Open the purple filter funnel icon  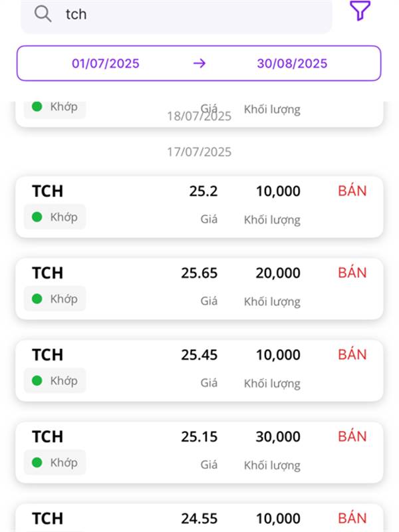point(359,11)
